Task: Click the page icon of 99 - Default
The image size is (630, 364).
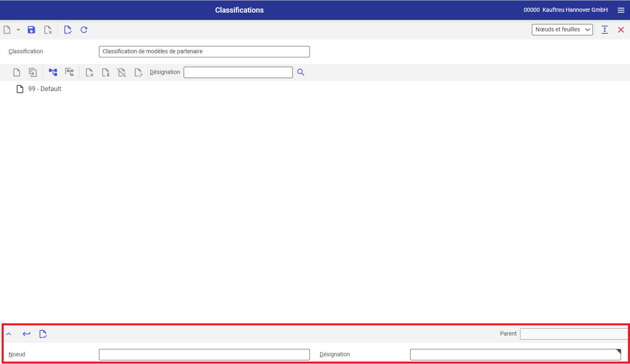Action: pyautogui.click(x=20, y=89)
